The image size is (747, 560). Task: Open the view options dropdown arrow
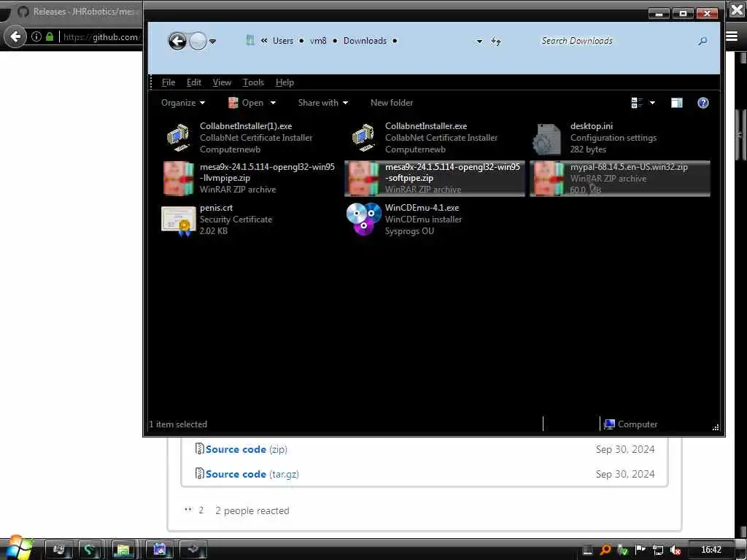point(652,103)
